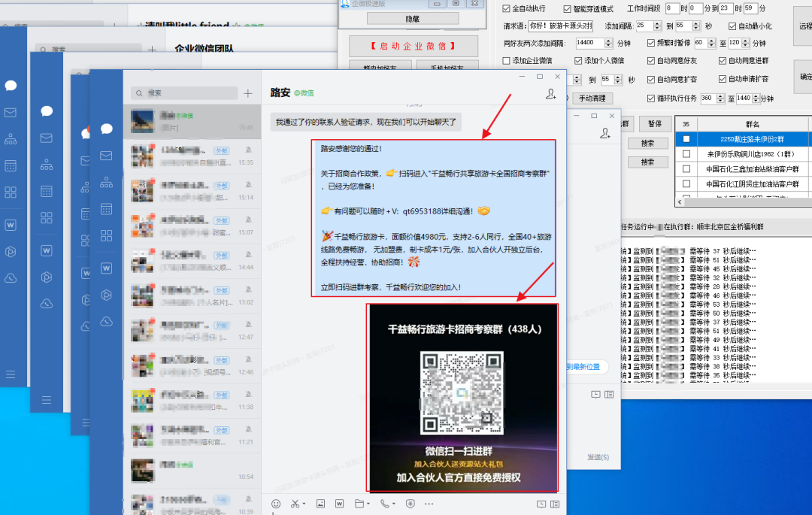
Task: Adjust 频繁时暂停 120 spinner arrows
Action: (747, 43)
